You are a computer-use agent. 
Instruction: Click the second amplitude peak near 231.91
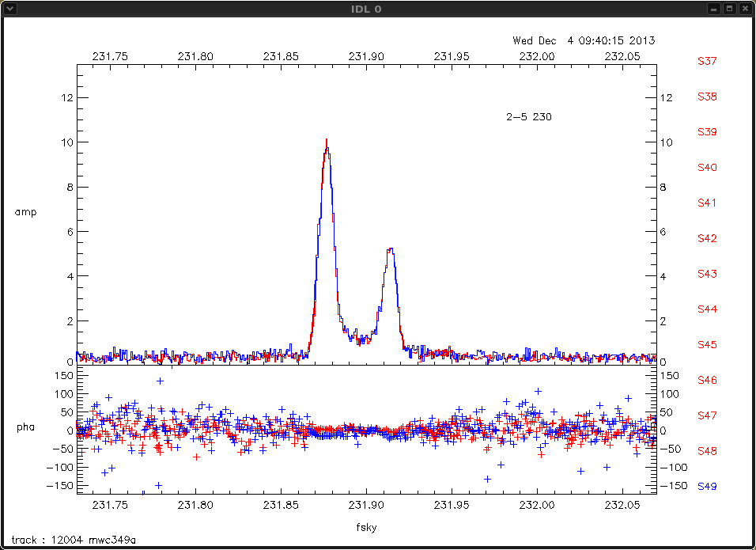[390, 249]
